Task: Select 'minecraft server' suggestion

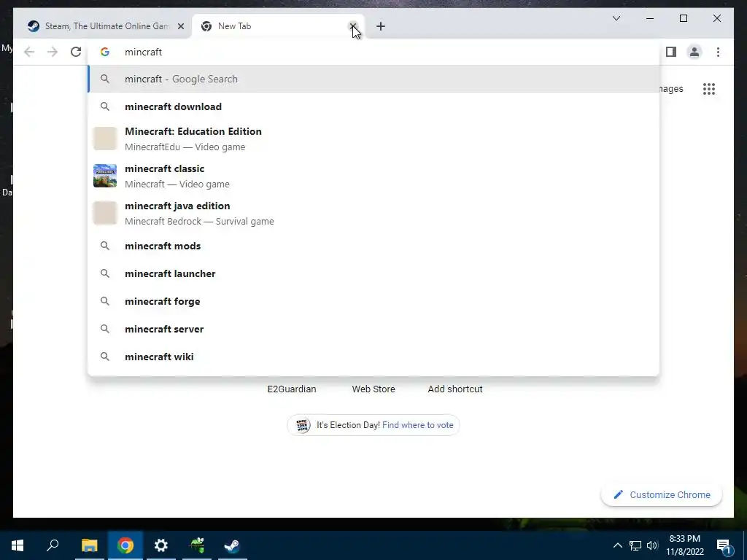Action: pyautogui.click(x=373, y=329)
